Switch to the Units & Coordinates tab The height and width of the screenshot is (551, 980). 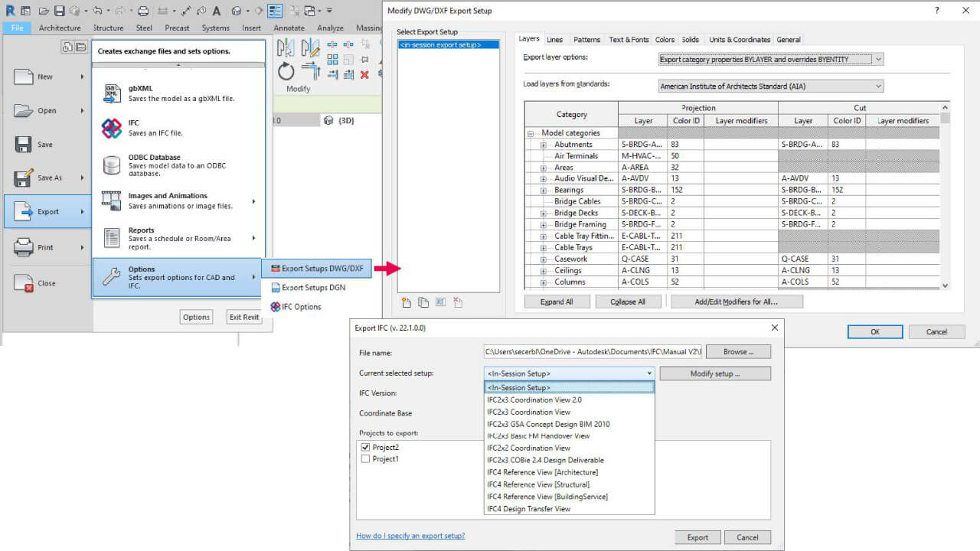pyautogui.click(x=740, y=40)
